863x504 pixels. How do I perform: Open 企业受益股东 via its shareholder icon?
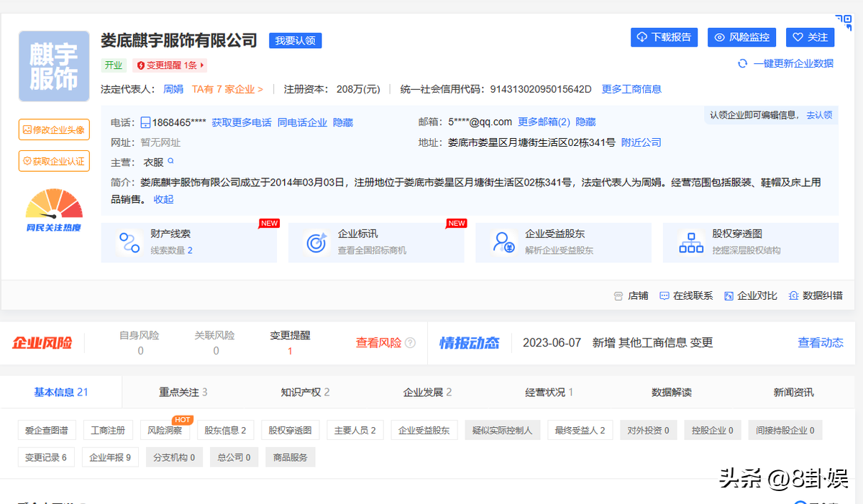(x=504, y=243)
